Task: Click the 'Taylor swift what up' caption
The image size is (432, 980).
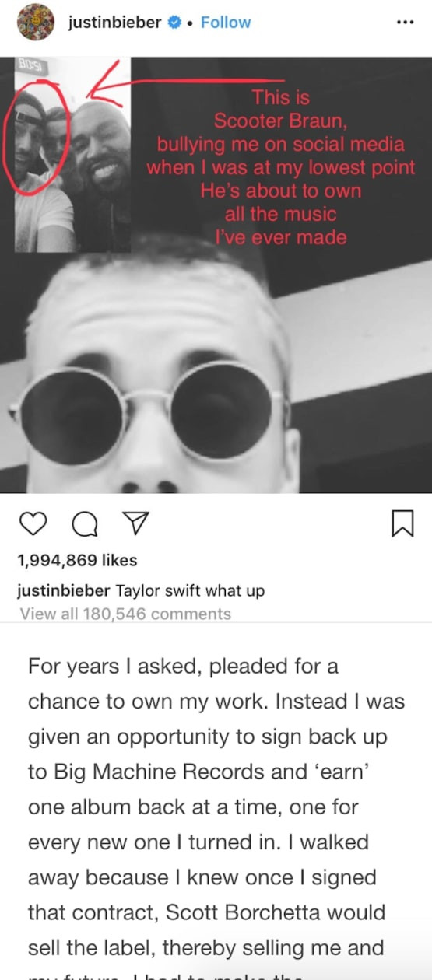Action: [190, 590]
